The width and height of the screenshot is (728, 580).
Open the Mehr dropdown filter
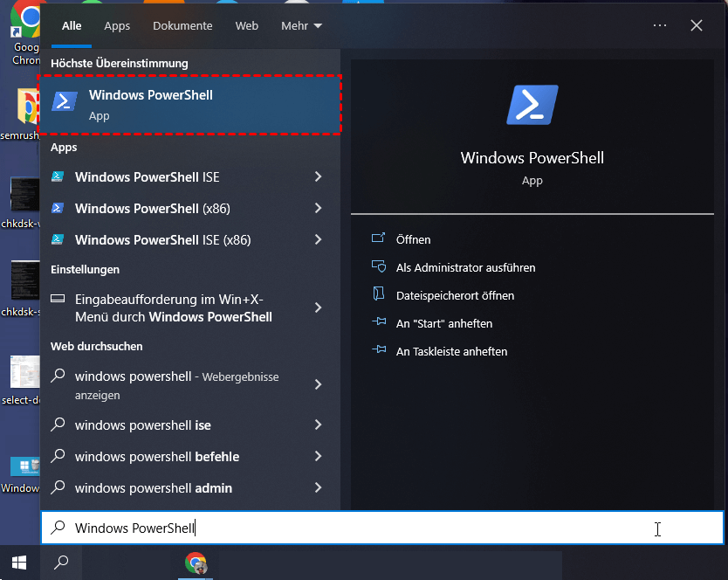[301, 26]
